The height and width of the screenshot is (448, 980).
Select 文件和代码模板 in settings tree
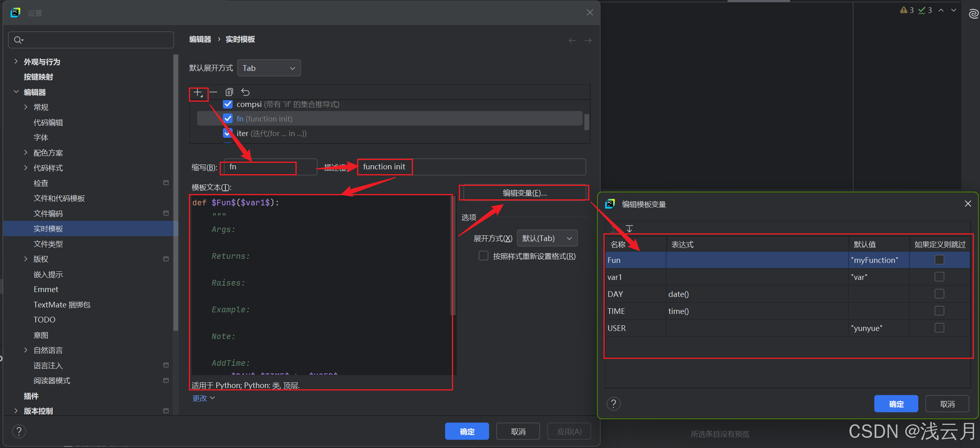59,198
